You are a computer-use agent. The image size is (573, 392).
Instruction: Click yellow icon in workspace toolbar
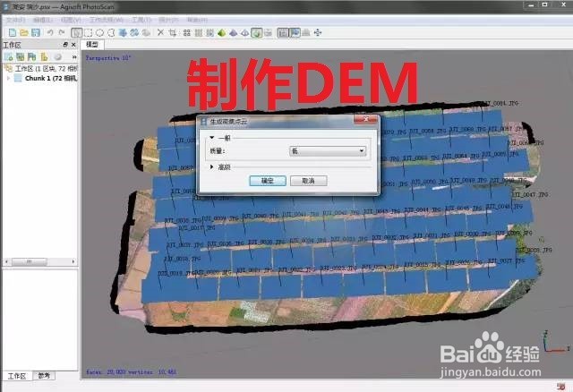point(44,57)
